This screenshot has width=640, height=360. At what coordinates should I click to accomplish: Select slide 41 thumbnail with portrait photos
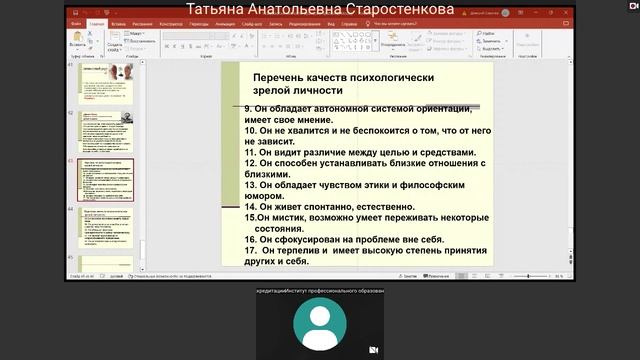pyautogui.click(x=106, y=84)
